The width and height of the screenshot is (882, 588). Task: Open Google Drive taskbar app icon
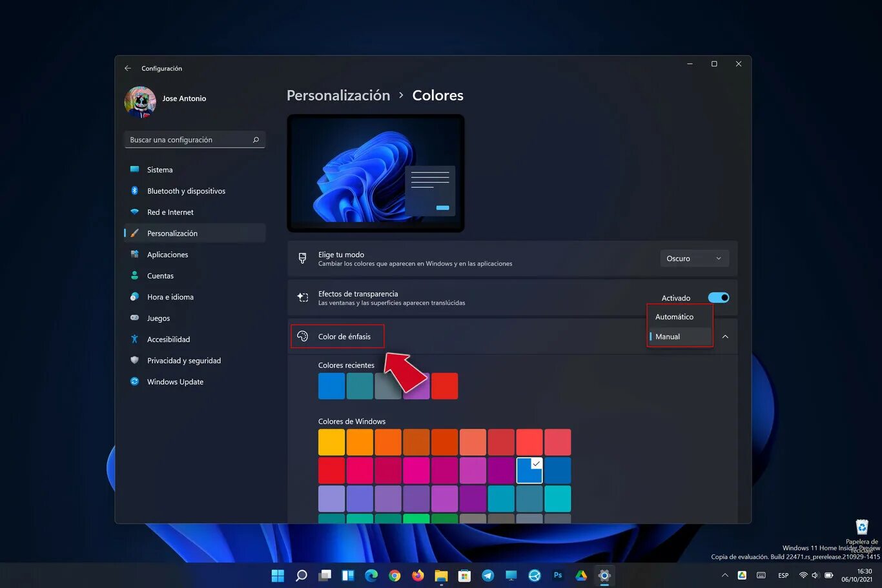point(581,576)
